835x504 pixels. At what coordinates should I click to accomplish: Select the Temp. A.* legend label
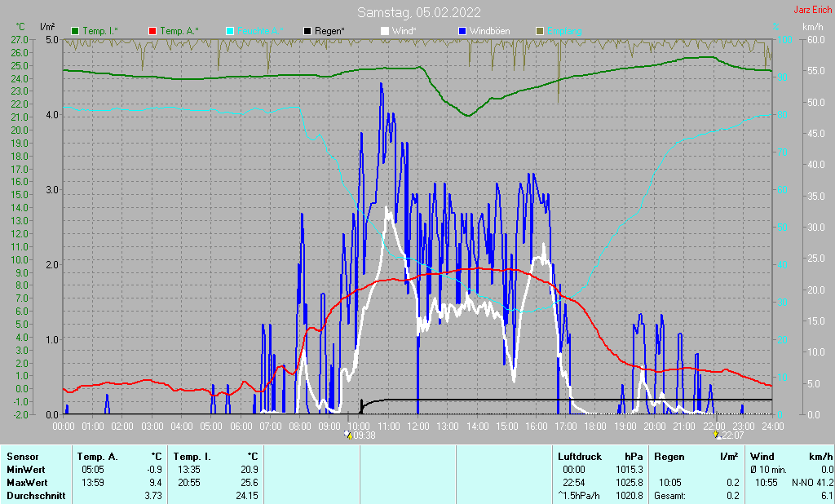pos(179,31)
